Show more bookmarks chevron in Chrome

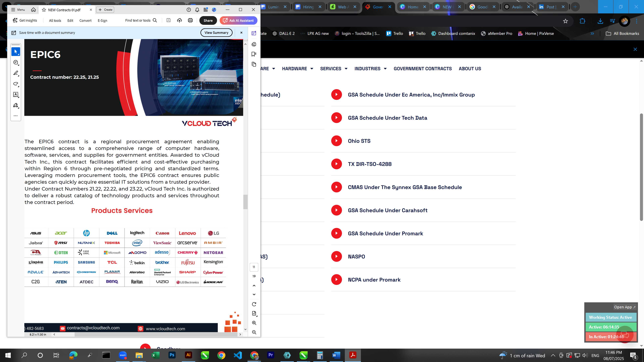tap(592, 34)
